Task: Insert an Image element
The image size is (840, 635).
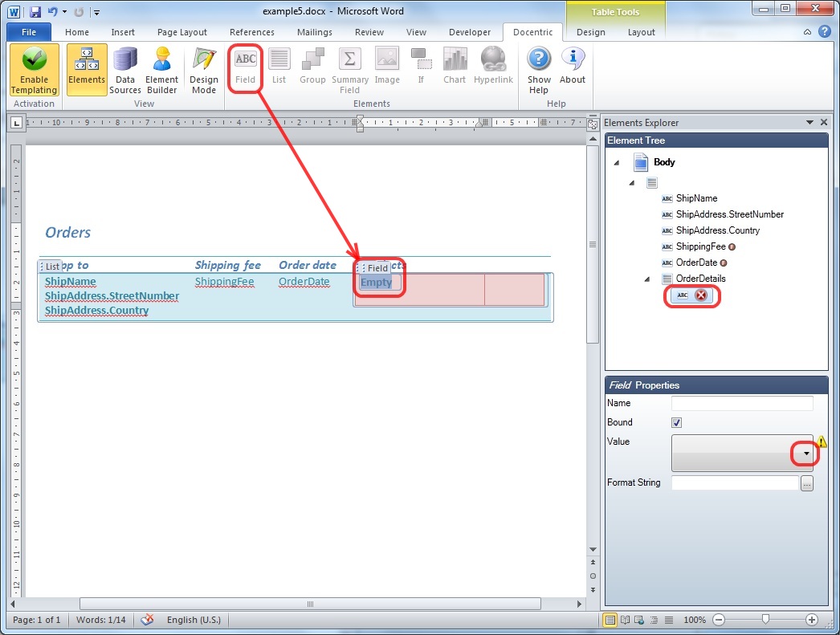Action: click(x=387, y=67)
